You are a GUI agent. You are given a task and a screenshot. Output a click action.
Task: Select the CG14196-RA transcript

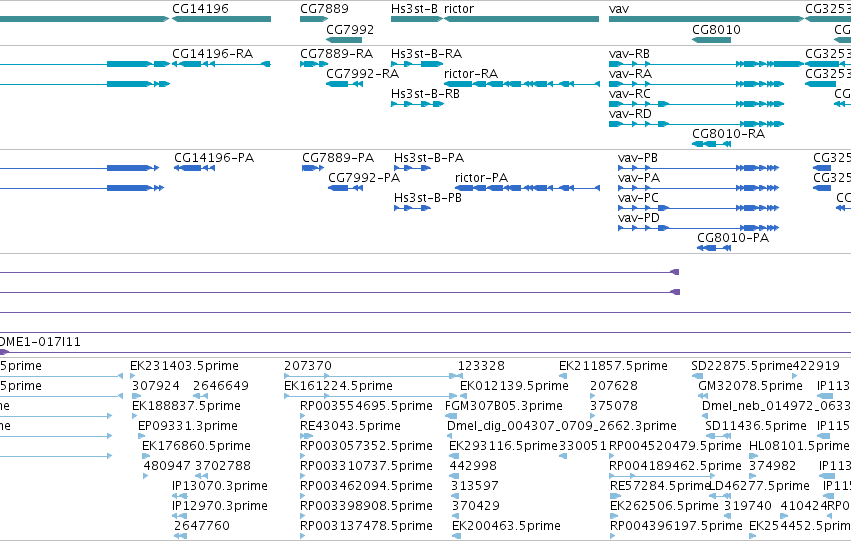221,64
